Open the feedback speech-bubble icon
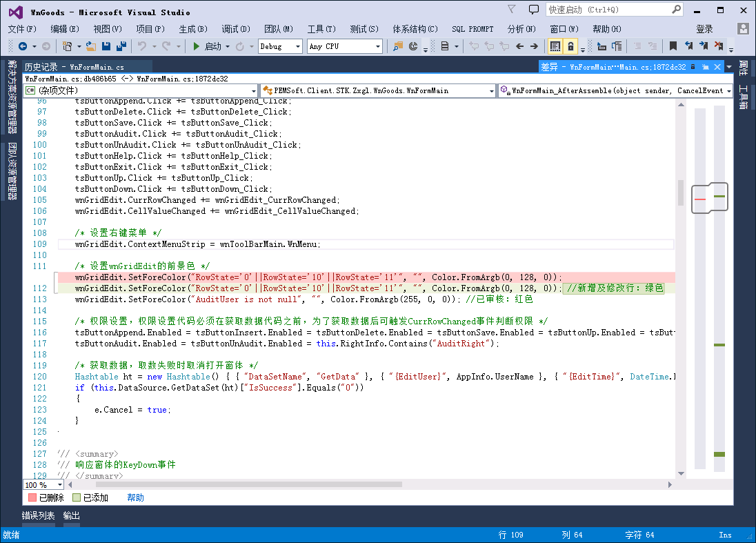 [534, 9]
